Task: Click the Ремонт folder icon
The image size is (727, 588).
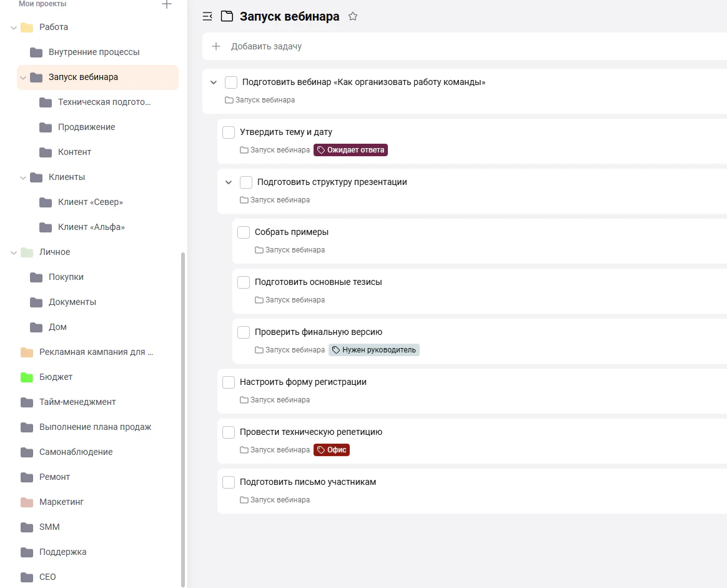Action: coord(27,477)
